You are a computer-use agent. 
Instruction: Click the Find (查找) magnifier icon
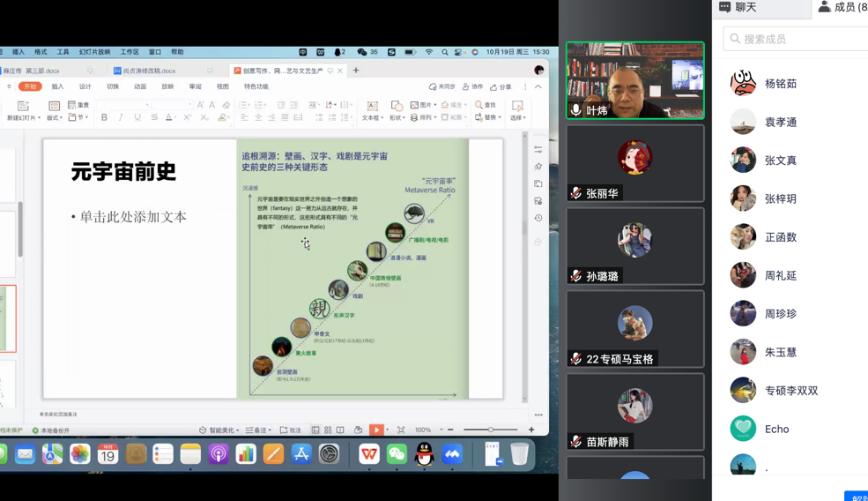(485, 105)
